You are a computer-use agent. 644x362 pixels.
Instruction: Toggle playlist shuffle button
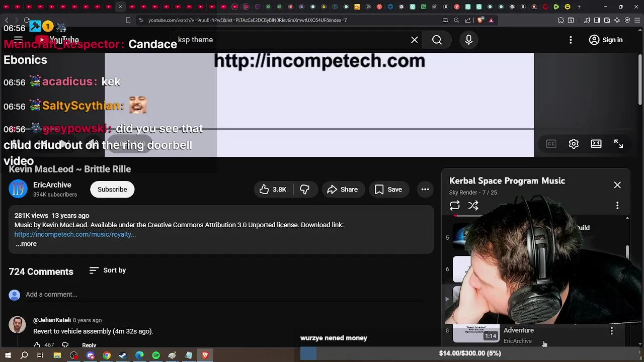click(473, 206)
